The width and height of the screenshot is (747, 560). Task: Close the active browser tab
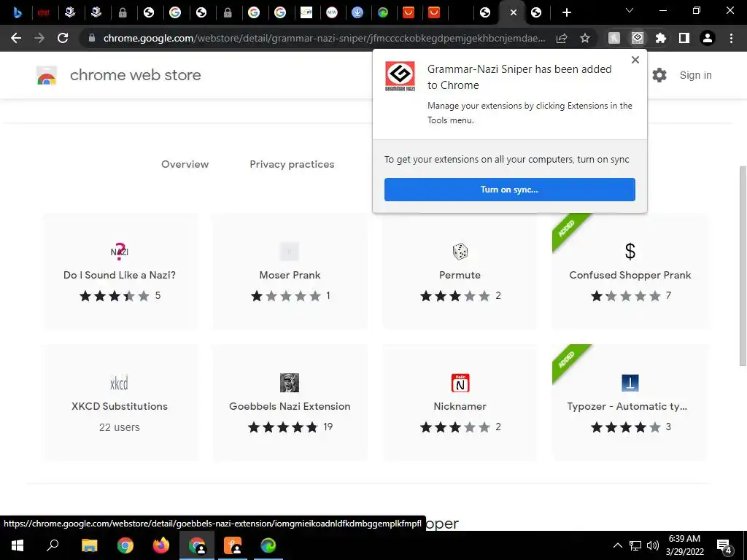(x=513, y=13)
